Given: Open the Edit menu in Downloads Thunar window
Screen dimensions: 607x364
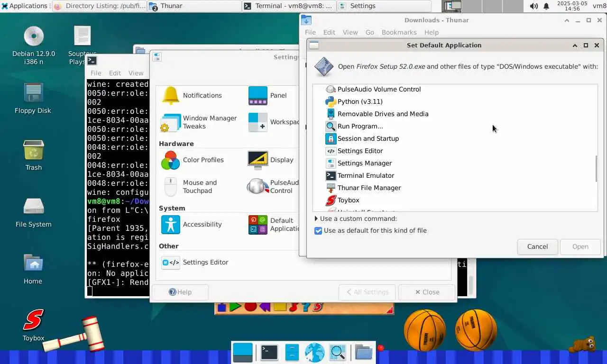Looking at the screenshot, I should coord(329,32).
